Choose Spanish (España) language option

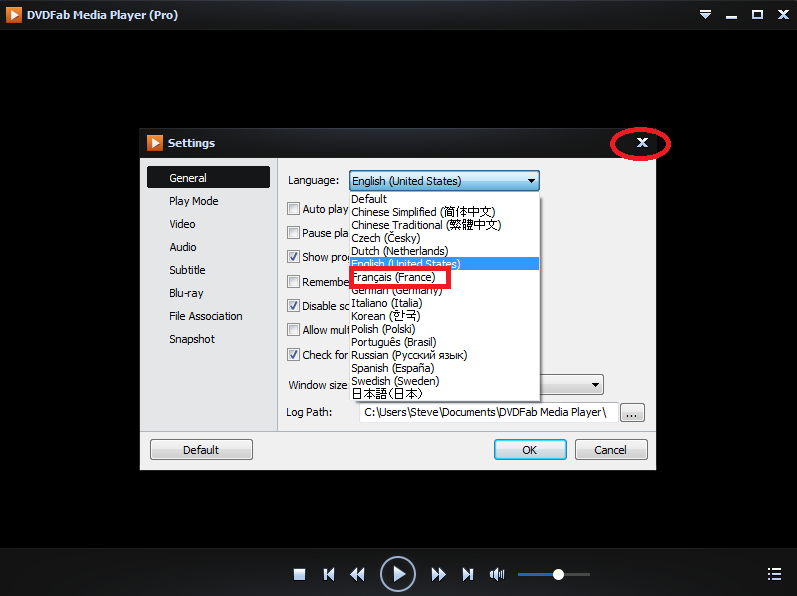point(444,368)
